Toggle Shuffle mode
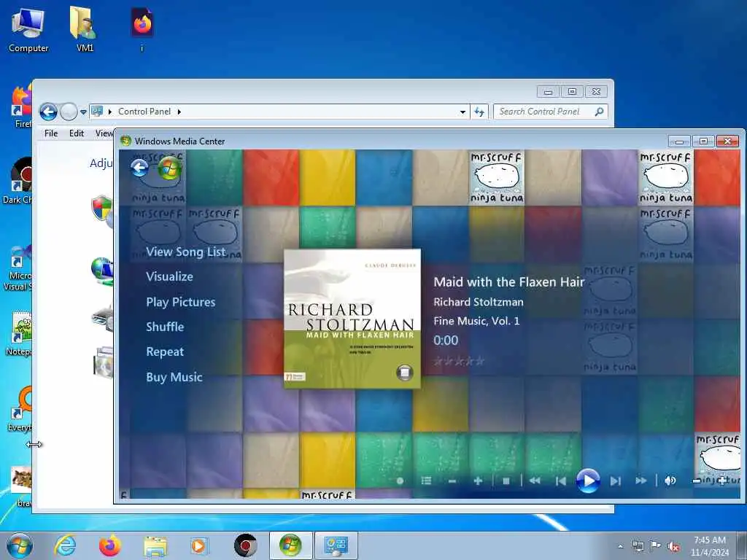 click(x=165, y=327)
